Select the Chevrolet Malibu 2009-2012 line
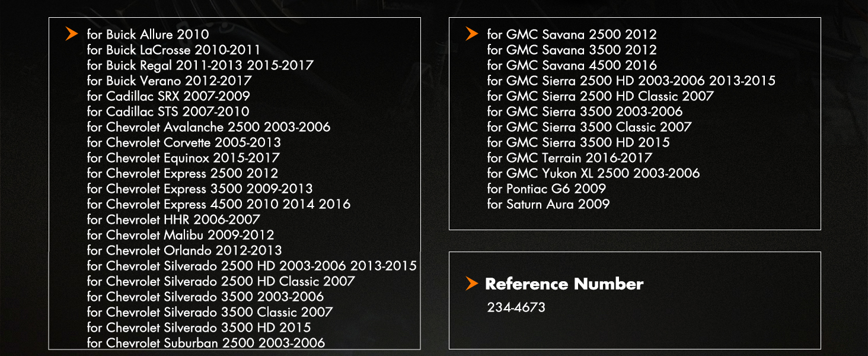Screen dimensions: 868x356 click(x=180, y=235)
